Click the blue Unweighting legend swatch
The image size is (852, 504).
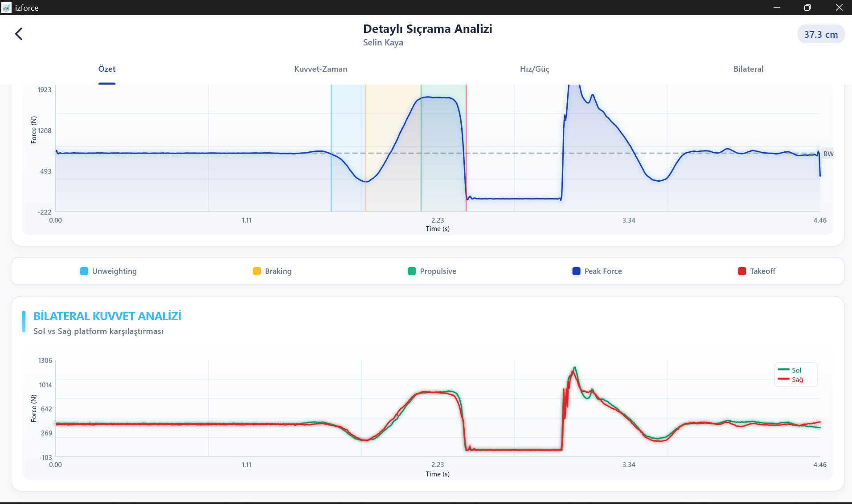click(84, 271)
